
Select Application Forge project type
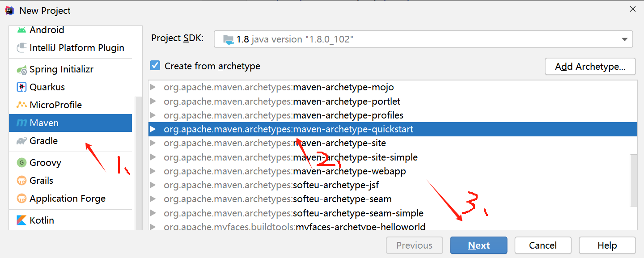coord(70,199)
